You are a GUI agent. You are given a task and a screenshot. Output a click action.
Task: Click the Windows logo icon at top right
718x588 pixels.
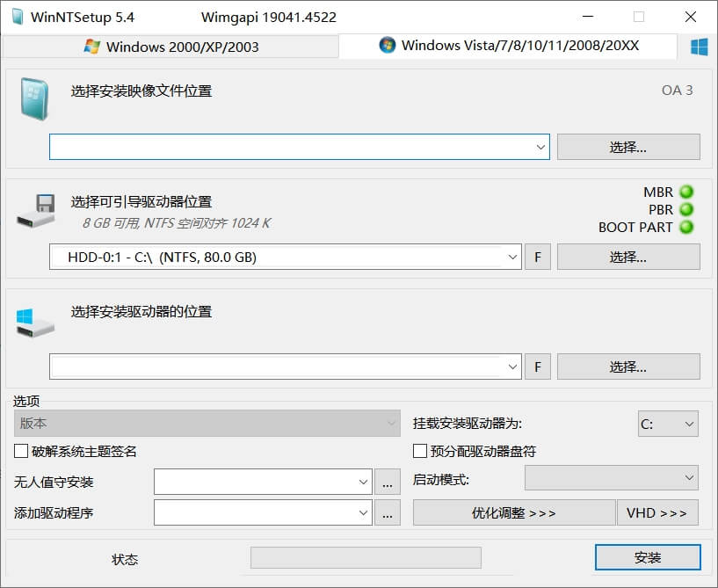pyautogui.click(x=700, y=47)
